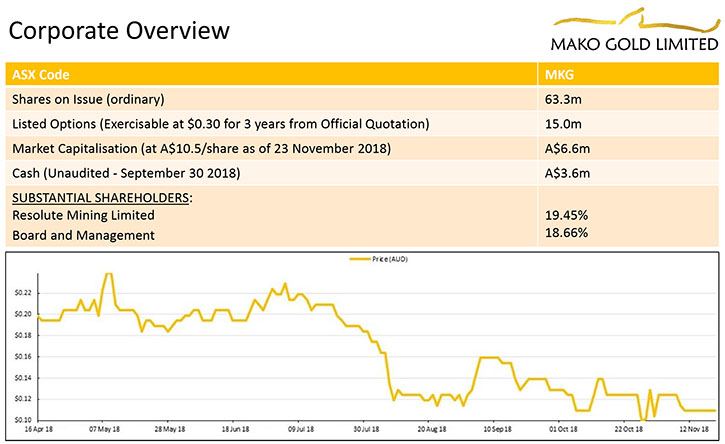Click the 15.0m options value
725x444 pixels.
click(x=563, y=124)
